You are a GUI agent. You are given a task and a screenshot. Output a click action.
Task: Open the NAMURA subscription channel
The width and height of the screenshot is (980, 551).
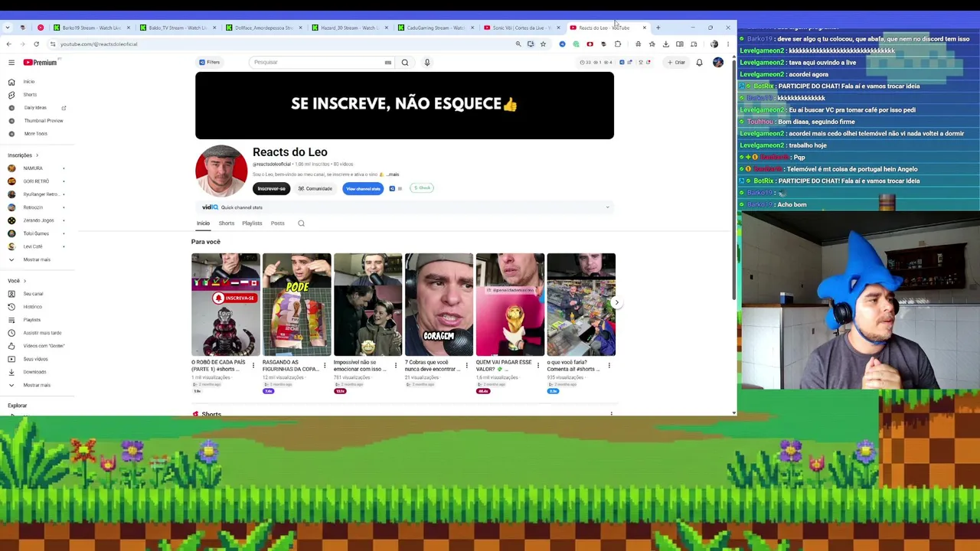point(33,168)
